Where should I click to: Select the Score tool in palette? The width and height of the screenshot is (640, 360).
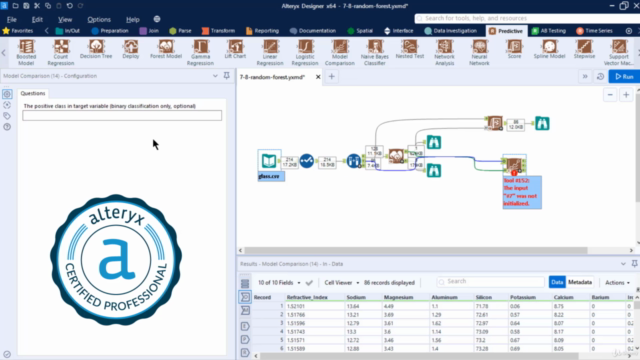tap(514, 50)
